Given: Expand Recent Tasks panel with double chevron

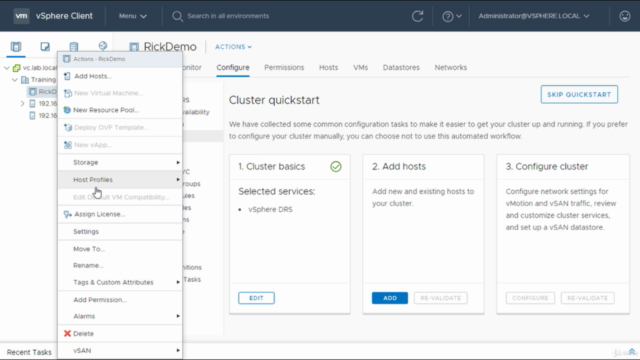Looking at the screenshot, I should pos(631,352).
